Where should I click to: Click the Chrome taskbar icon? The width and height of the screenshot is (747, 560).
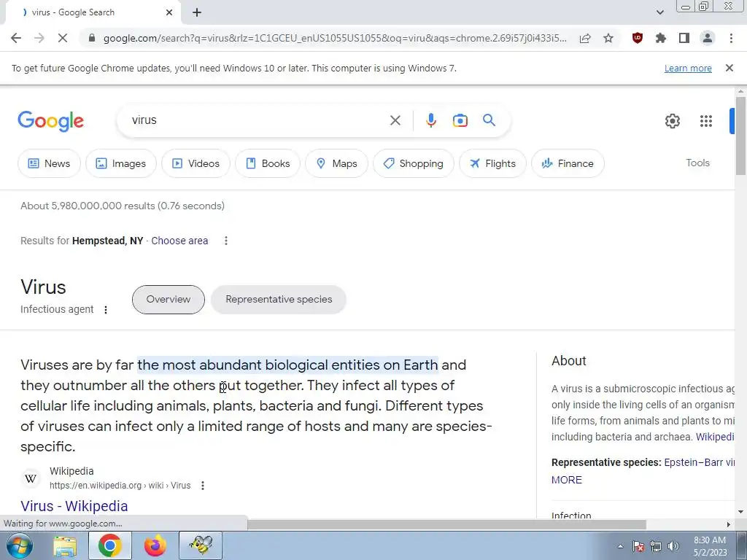tap(109, 545)
